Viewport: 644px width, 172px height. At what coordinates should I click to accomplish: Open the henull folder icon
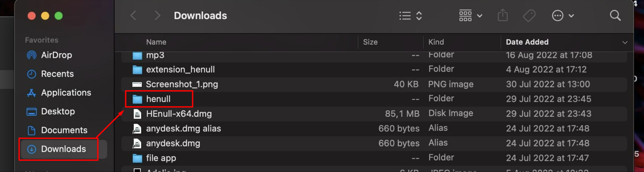click(137, 99)
